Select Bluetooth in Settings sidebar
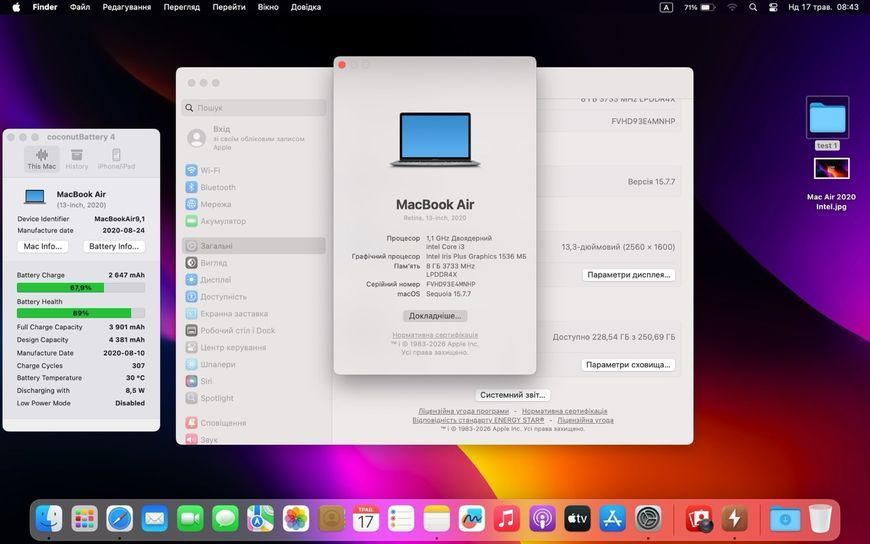This screenshot has width=870, height=544. pyautogui.click(x=254, y=187)
